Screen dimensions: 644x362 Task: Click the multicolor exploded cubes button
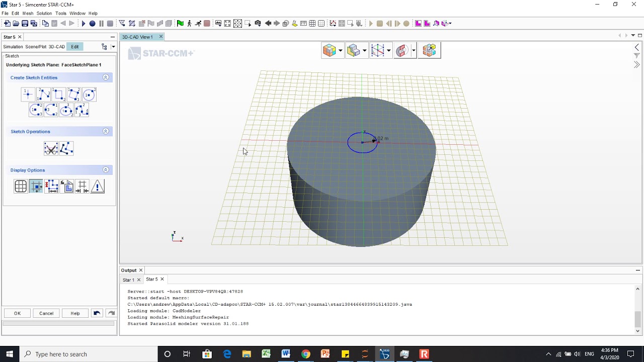tap(429, 50)
